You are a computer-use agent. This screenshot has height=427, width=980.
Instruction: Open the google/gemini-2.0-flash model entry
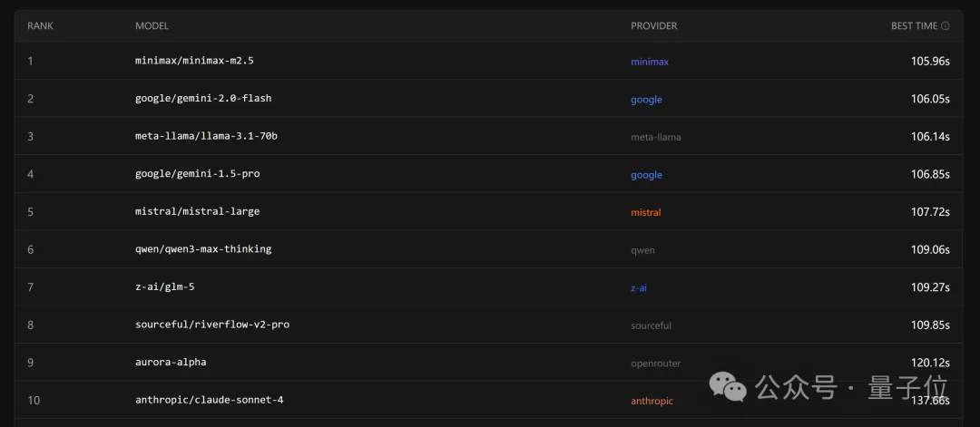click(x=203, y=99)
